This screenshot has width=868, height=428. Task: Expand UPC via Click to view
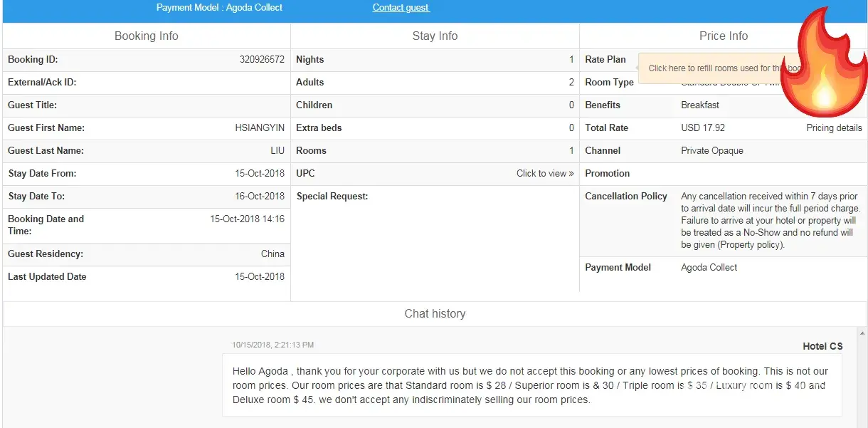pos(544,174)
